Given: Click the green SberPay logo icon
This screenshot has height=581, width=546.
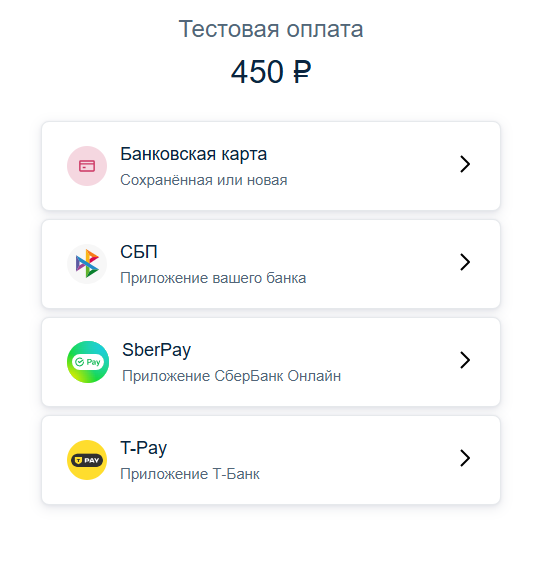Looking at the screenshot, I should [88, 362].
